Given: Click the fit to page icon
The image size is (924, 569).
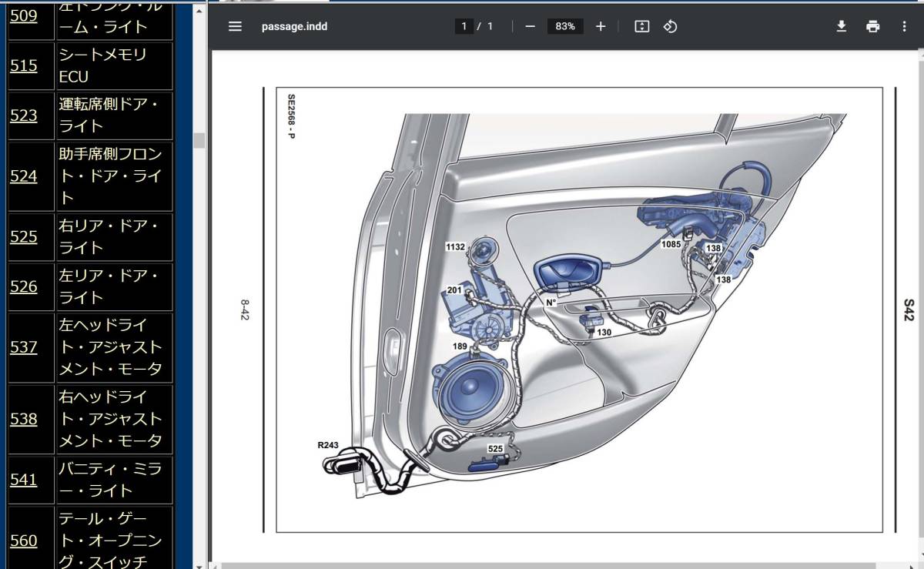Looking at the screenshot, I should [642, 26].
